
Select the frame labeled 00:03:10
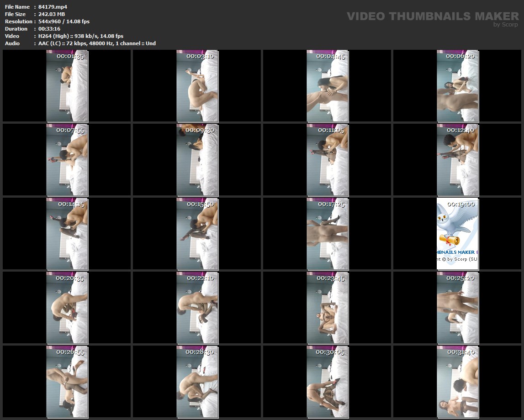pyautogui.click(x=197, y=87)
